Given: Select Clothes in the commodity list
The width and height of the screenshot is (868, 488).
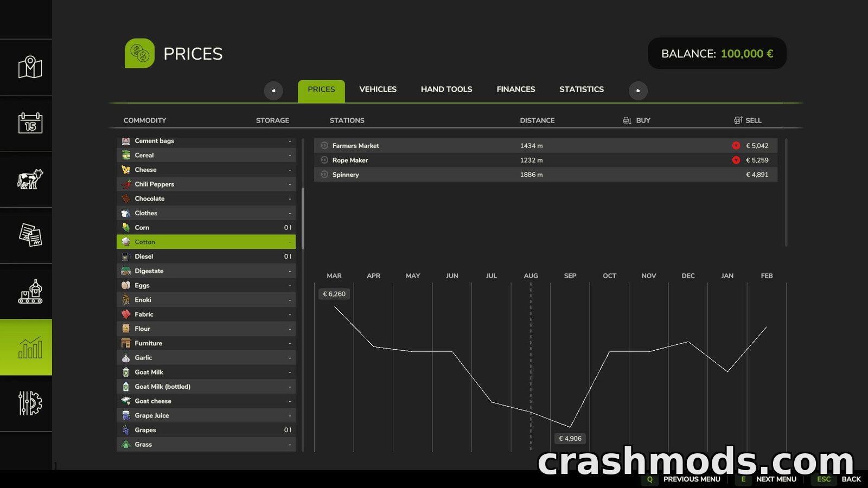Looking at the screenshot, I should click(206, 213).
